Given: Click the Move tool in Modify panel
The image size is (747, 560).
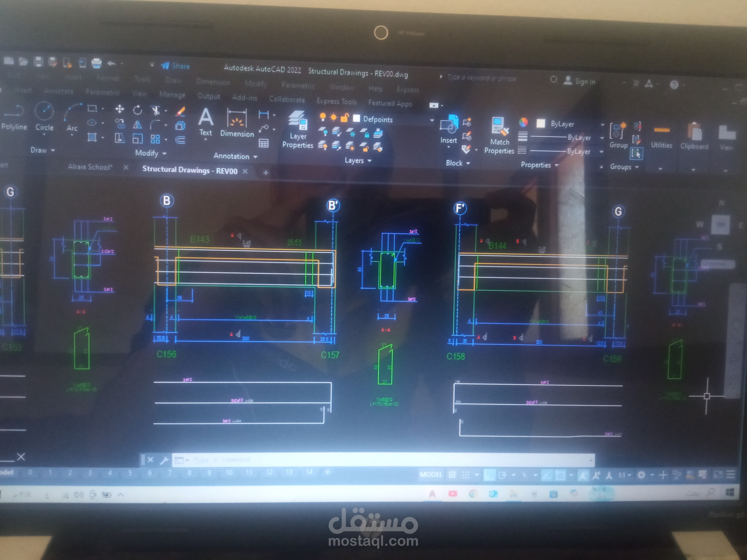Looking at the screenshot, I should click(120, 109).
